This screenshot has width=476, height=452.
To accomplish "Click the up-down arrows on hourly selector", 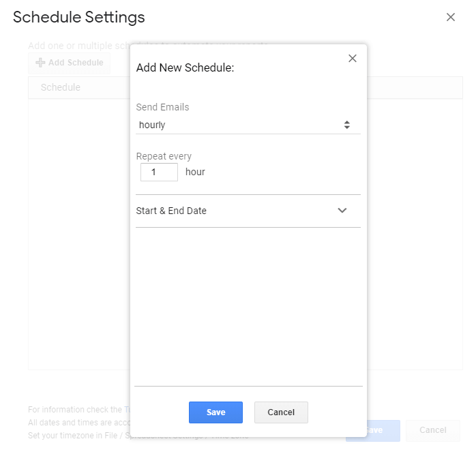I will [x=347, y=125].
